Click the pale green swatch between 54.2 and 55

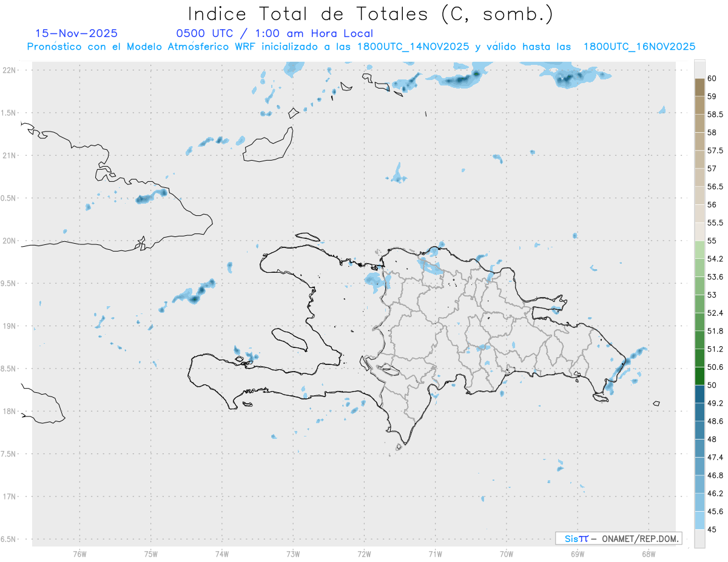699,250
